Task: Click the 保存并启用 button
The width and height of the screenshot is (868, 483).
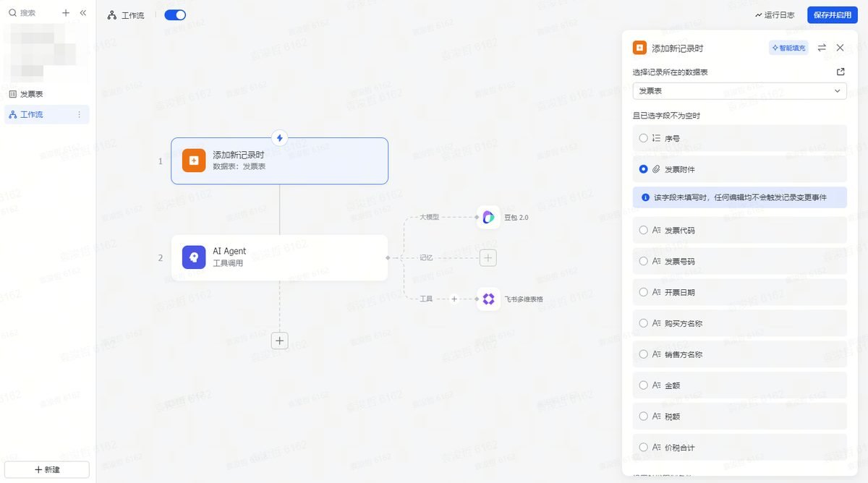Action: click(x=833, y=14)
